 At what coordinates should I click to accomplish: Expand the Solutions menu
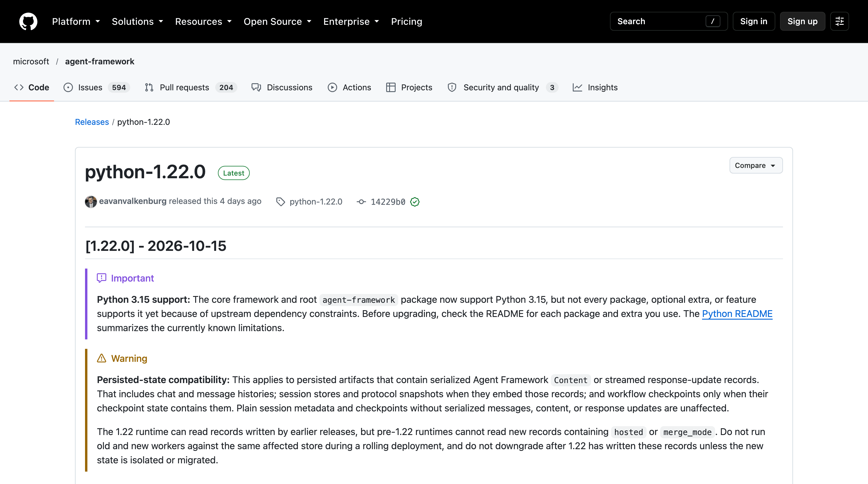coord(137,22)
